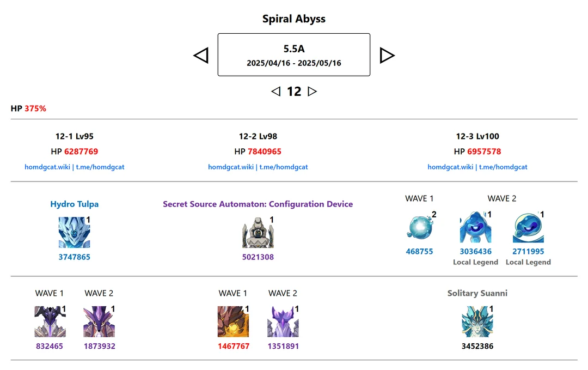Image resolution: width=588 pixels, height=370 pixels.
Task: Click the HP value 6957578
Action: 484,151
